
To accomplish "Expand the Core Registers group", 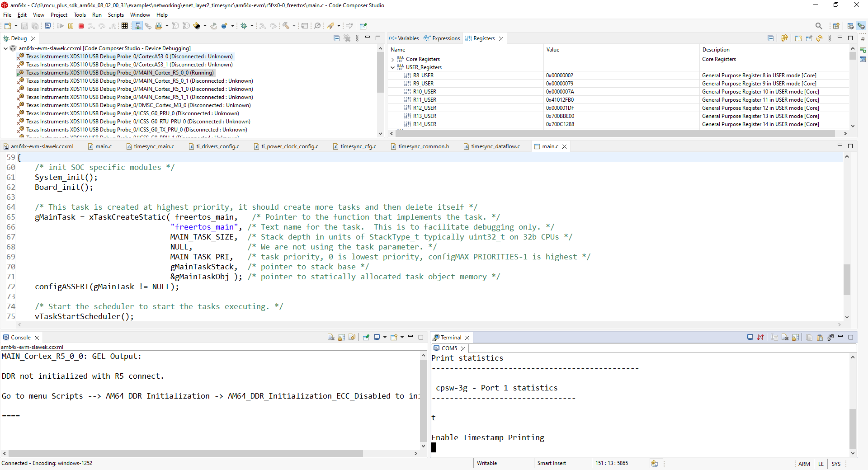I will 392,59.
